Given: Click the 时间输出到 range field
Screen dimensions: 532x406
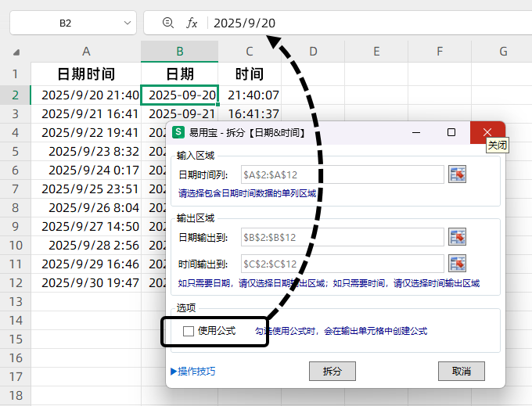Looking at the screenshot, I should (342, 263).
